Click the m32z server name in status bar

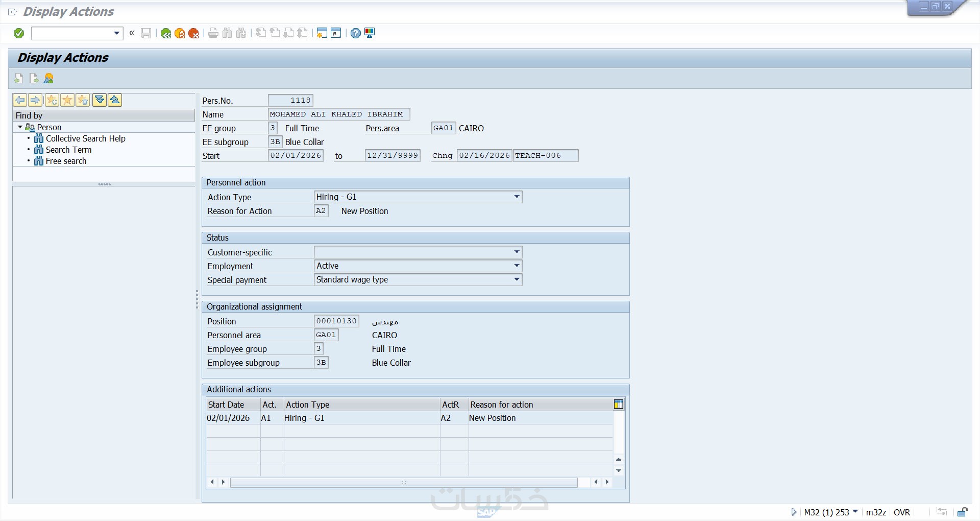coord(876,512)
